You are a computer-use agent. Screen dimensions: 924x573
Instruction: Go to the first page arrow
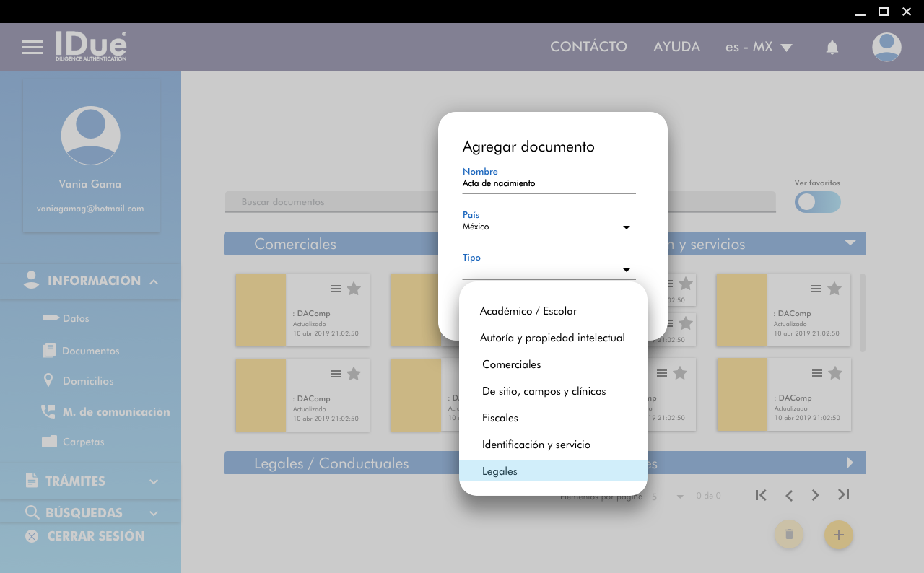click(x=760, y=495)
